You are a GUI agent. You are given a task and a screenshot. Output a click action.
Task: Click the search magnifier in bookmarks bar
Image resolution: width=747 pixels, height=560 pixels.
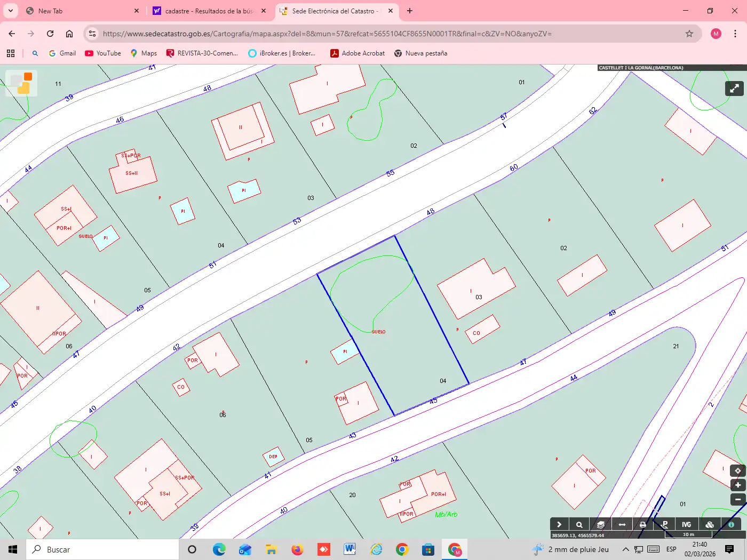point(35,53)
